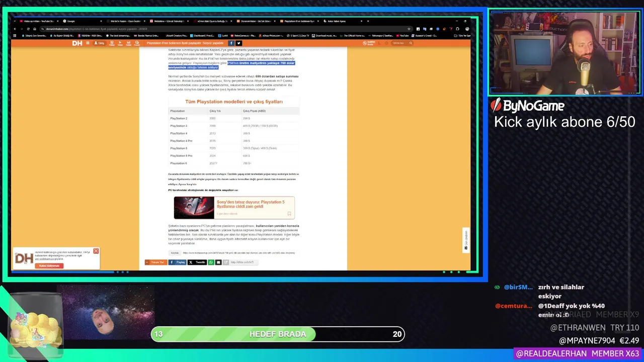Open the Forum icon in the DH header
644x362 pixels.
click(x=137, y=43)
